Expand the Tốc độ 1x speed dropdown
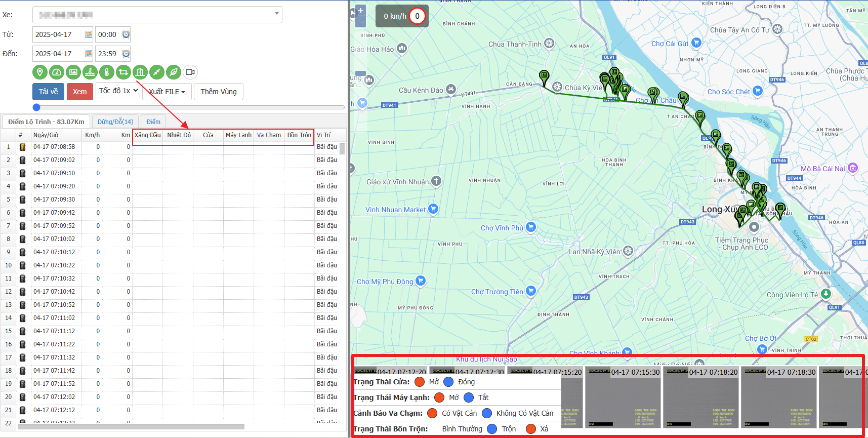Screen dimensions: 868x438 click(118, 91)
